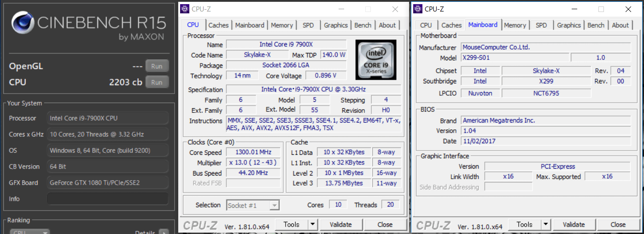Click Close button in left CPU-Z window
The height and width of the screenshot is (234, 644).
point(385,225)
